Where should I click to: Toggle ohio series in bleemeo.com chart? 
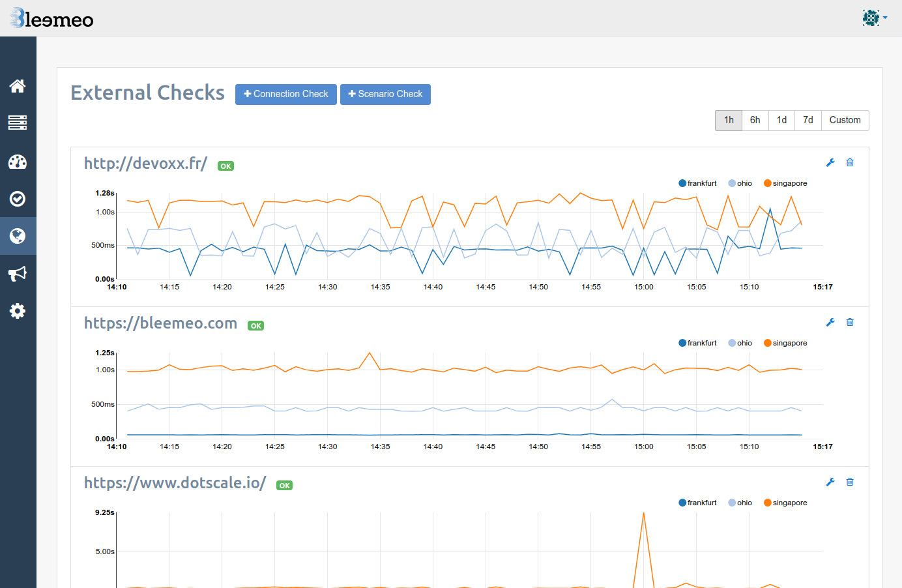coord(740,343)
